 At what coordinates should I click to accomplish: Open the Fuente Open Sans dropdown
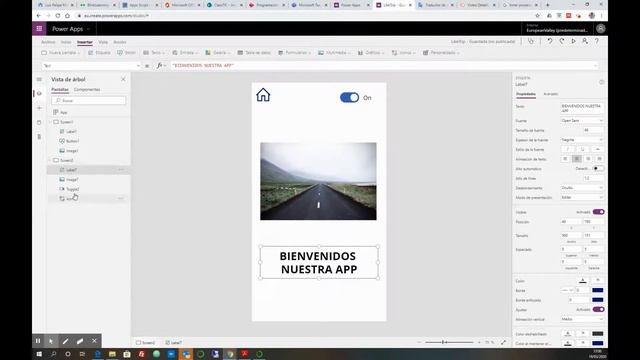click(x=582, y=120)
